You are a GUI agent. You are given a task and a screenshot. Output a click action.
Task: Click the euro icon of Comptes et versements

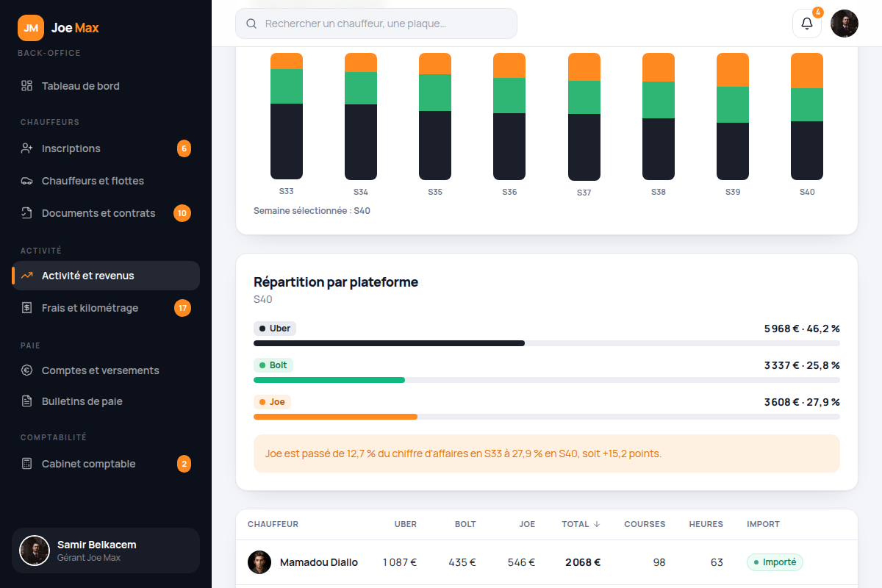coord(26,370)
